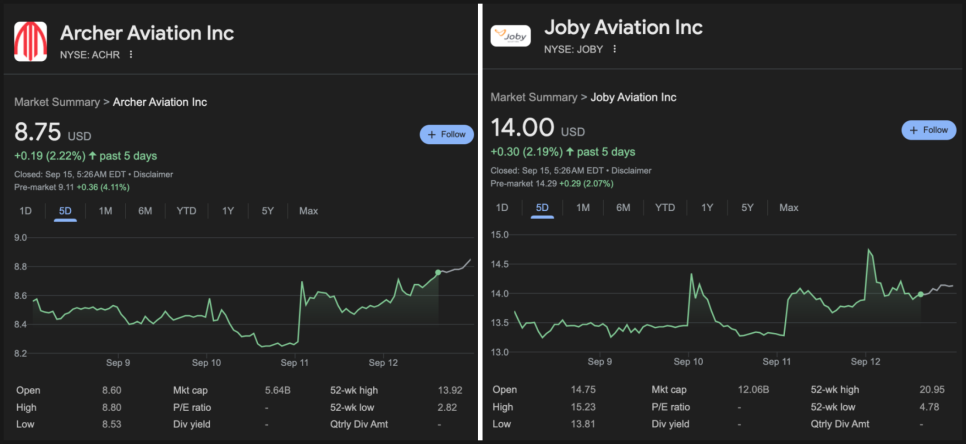Screen dimensions: 966x444
Task: Click Archer Open value 8.60
Action: [x=112, y=390]
